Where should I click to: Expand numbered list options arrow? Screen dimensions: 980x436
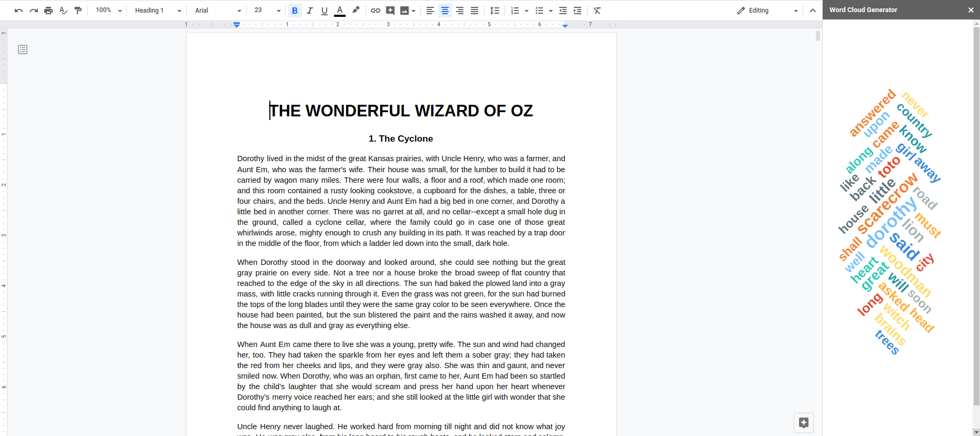(527, 11)
